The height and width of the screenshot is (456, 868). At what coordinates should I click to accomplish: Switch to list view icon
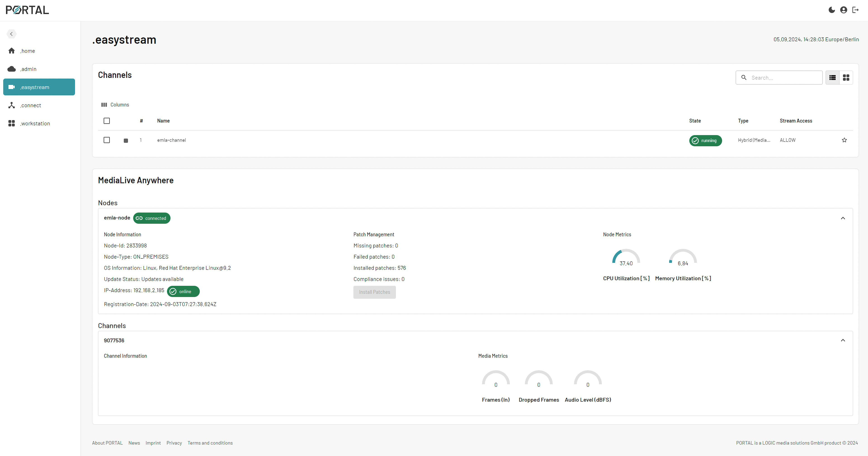point(832,78)
